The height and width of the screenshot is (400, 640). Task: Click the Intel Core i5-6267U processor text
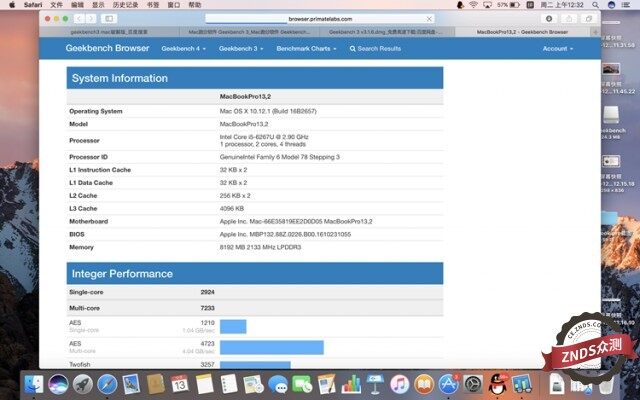pyautogui.click(x=264, y=137)
